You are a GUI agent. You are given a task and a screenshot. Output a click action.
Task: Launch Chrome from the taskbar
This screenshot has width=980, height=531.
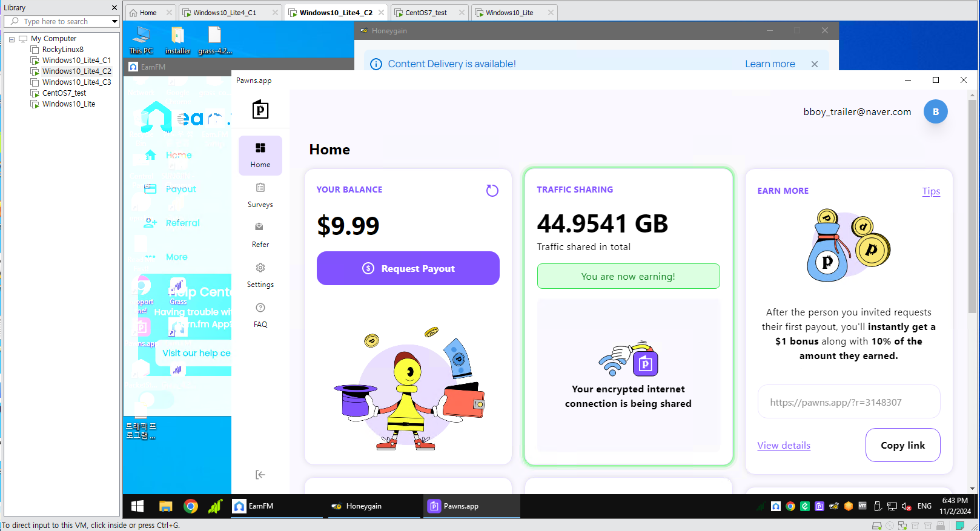[x=191, y=506]
